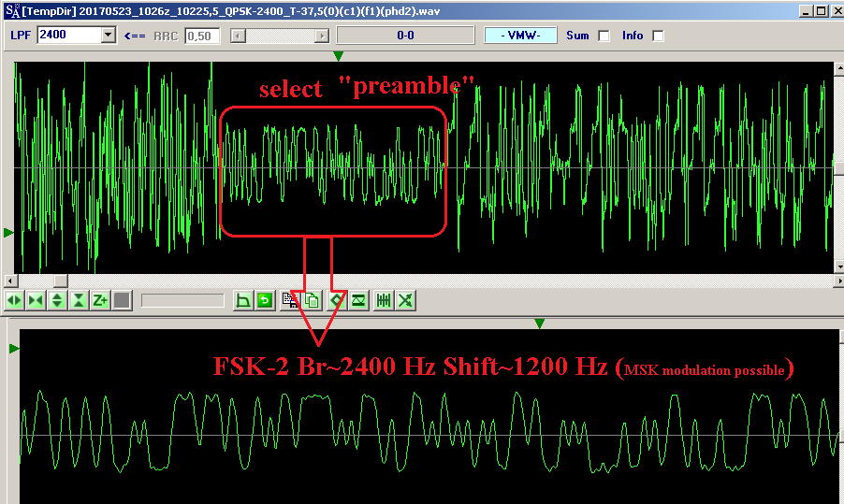Image resolution: width=844 pixels, height=504 pixels.
Task: Click the crossed arrows shuffle icon
Action: (x=405, y=300)
